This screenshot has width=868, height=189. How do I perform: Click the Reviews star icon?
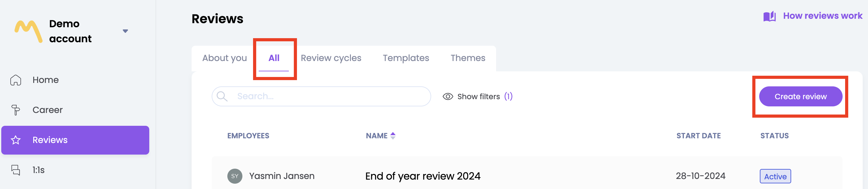(16, 140)
